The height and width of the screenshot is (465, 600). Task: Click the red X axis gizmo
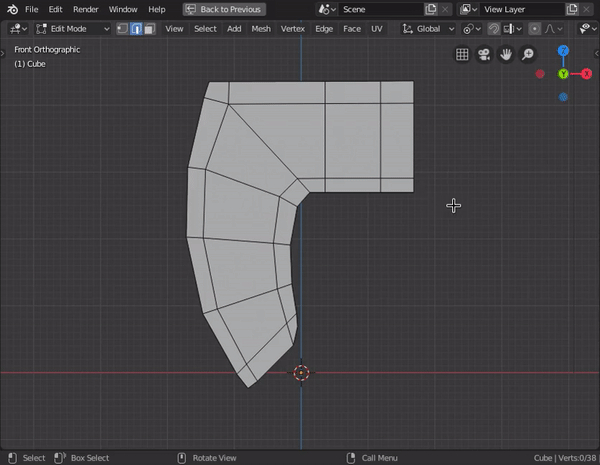586,74
